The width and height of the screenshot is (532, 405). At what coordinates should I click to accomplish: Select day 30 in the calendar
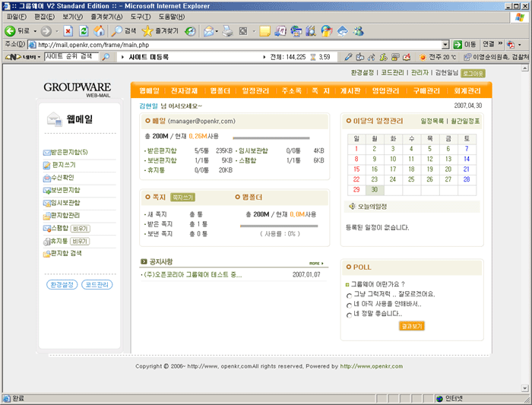(375, 190)
